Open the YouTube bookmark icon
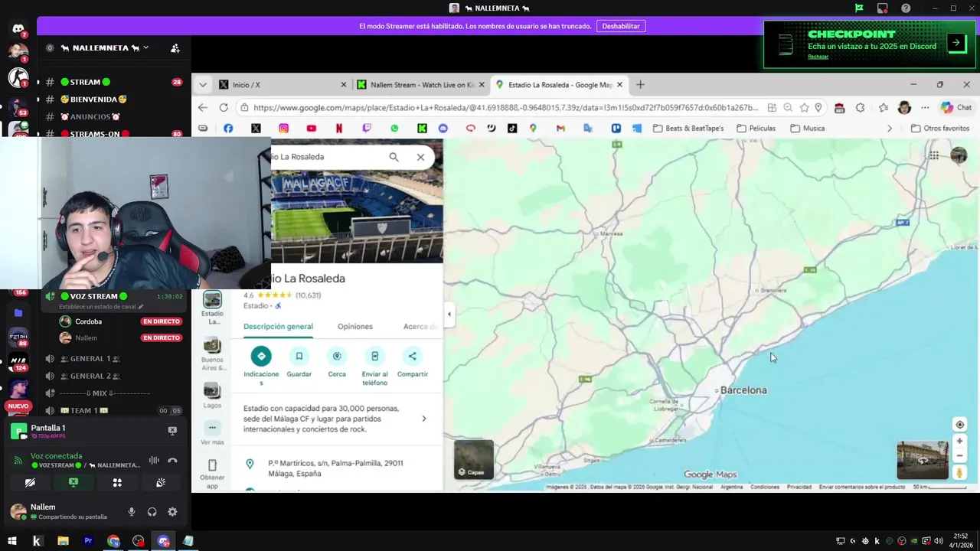The width and height of the screenshot is (980, 551). point(311,129)
